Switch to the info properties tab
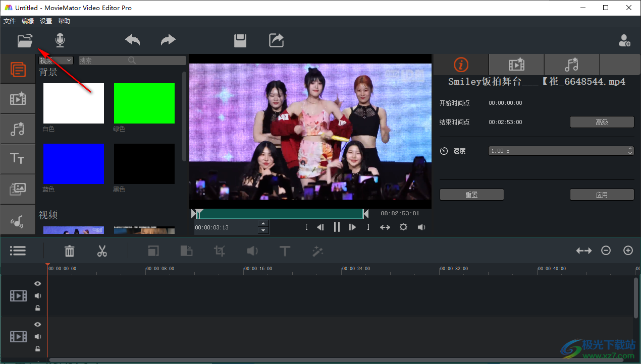 pyautogui.click(x=461, y=65)
